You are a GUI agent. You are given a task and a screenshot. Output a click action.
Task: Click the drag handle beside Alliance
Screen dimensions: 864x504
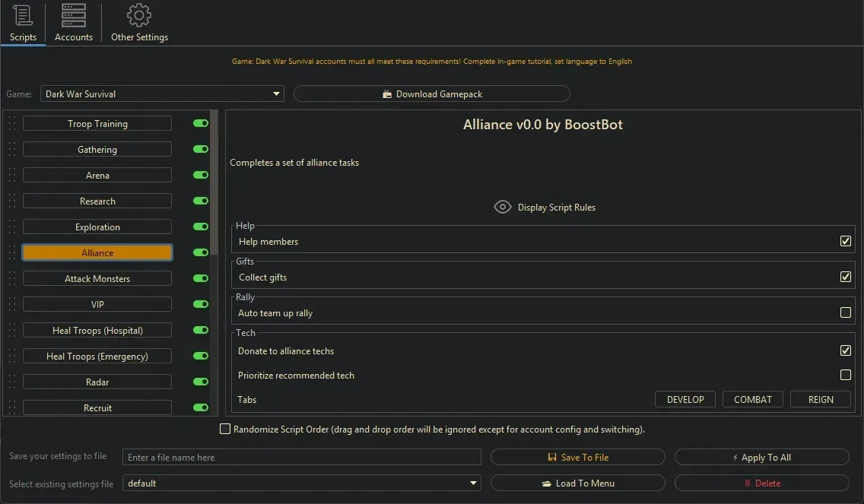pos(12,253)
